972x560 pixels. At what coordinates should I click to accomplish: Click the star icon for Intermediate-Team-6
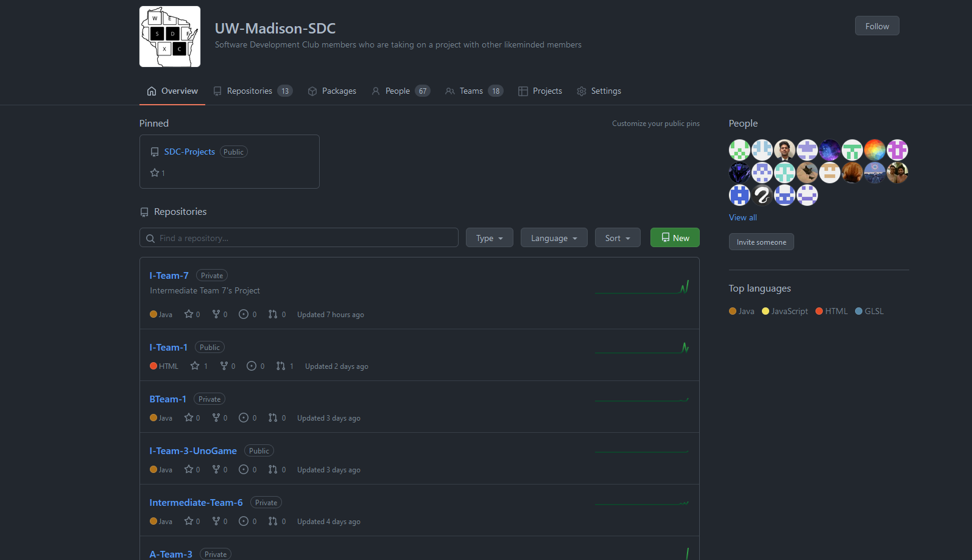189,521
